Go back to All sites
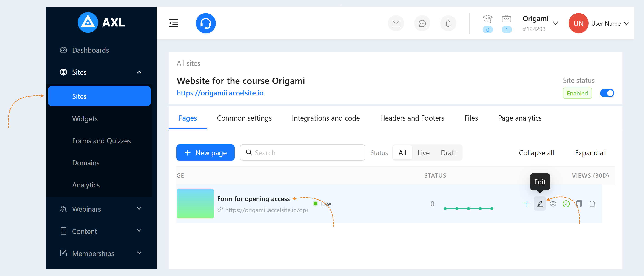 188,63
